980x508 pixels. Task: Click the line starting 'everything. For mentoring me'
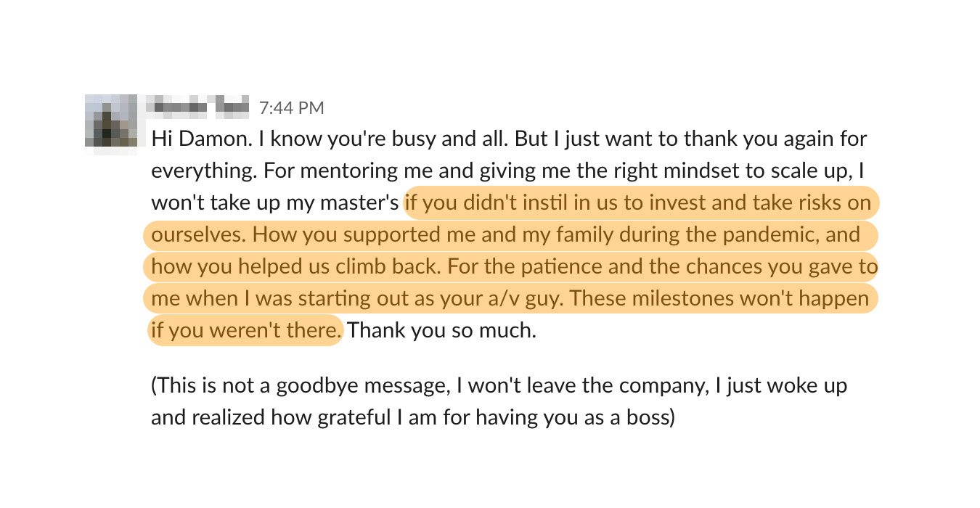(507, 171)
